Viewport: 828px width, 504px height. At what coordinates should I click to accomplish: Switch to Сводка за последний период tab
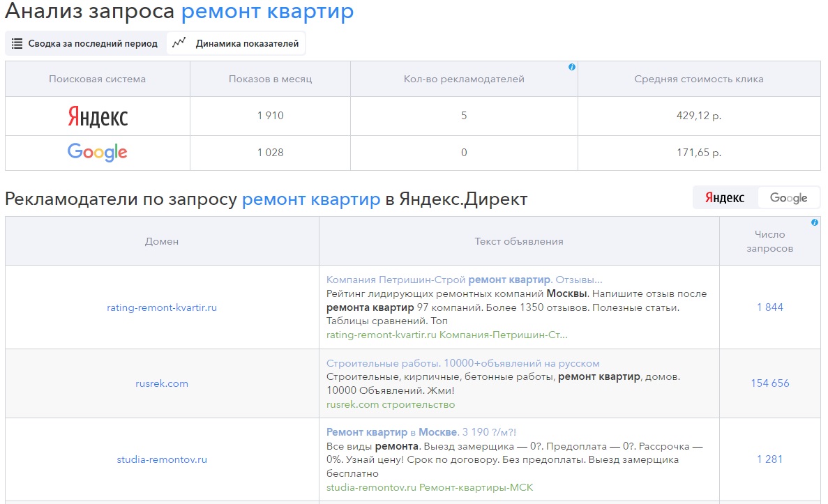tap(86, 43)
